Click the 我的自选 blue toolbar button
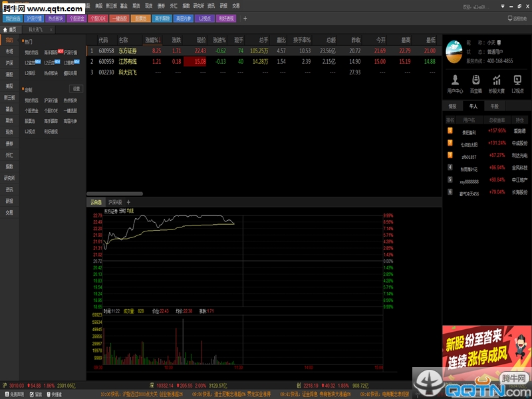 (13, 19)
